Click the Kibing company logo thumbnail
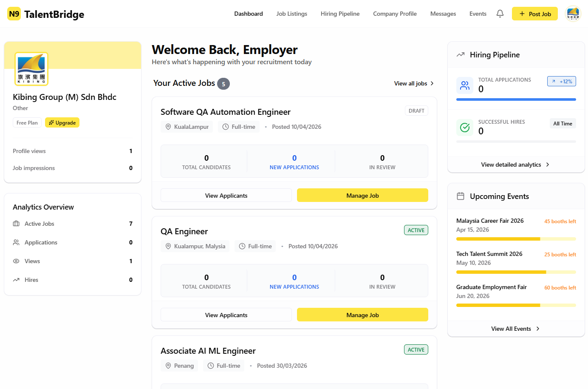Image resolution: width=588 pixels, height=389 pixels. (31, 69)
